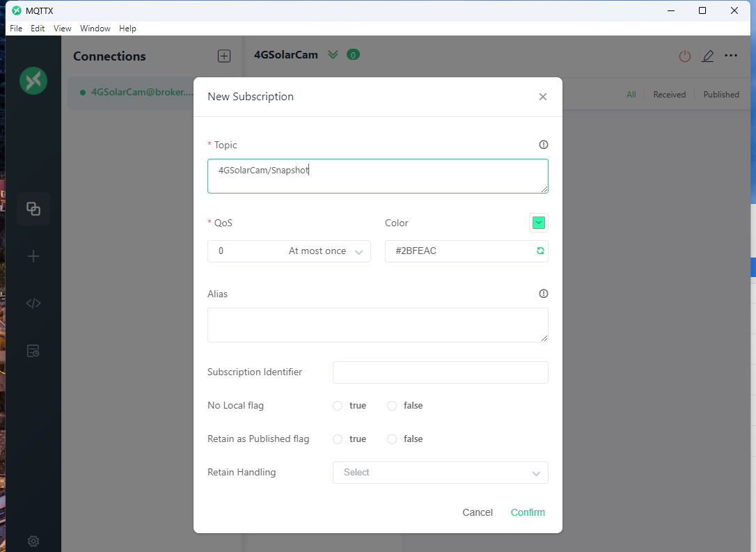Click the Connections heading
This screenshot has height=552, width=756.
(x=109, y=56)
